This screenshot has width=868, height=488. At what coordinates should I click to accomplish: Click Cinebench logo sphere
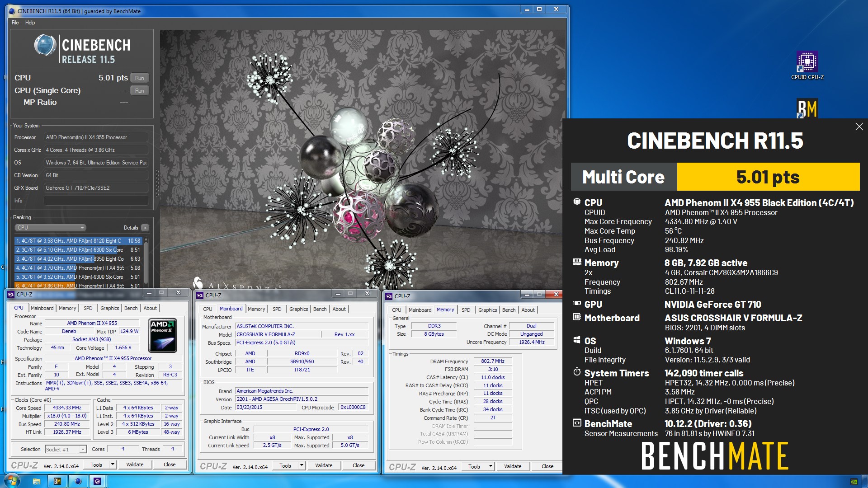point(45,46)
